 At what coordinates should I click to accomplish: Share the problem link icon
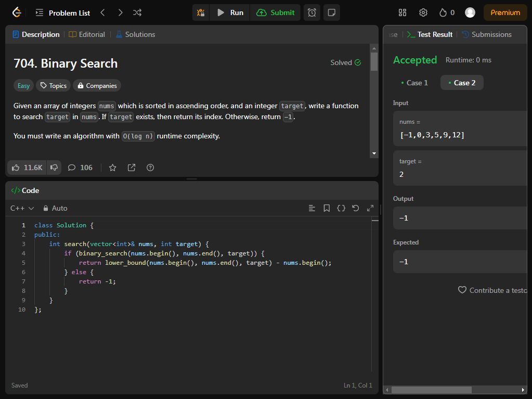tap(131, 168)
